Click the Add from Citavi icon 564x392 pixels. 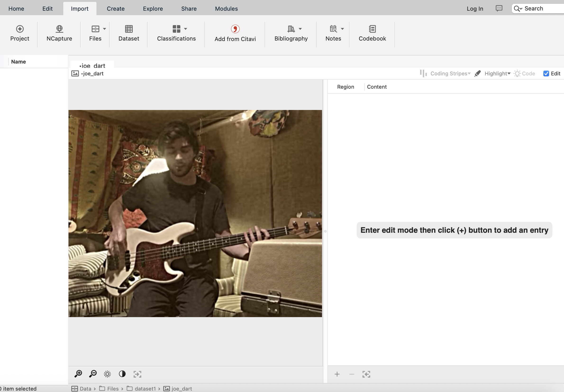[235, 29]
